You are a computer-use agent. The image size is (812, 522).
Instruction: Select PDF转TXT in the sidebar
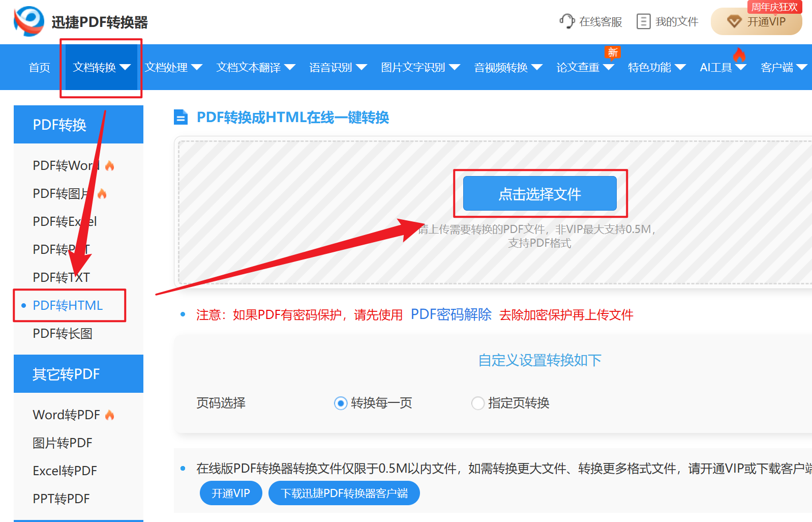(61, 278)
